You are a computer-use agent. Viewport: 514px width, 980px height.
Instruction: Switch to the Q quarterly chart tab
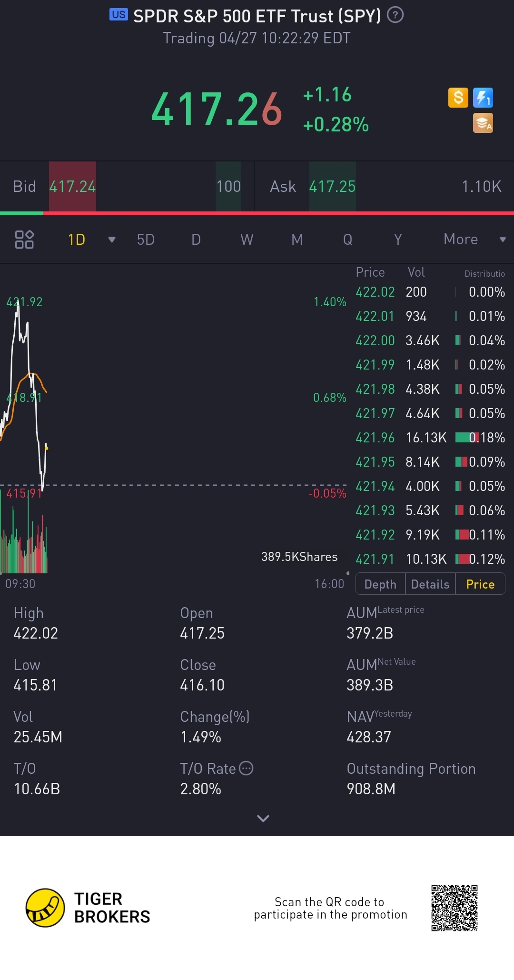(348, 240)
